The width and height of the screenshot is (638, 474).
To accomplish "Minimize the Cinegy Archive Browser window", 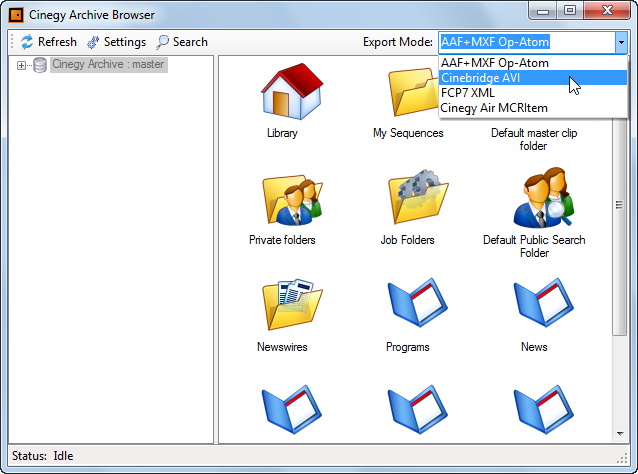I will pos(543,11).
